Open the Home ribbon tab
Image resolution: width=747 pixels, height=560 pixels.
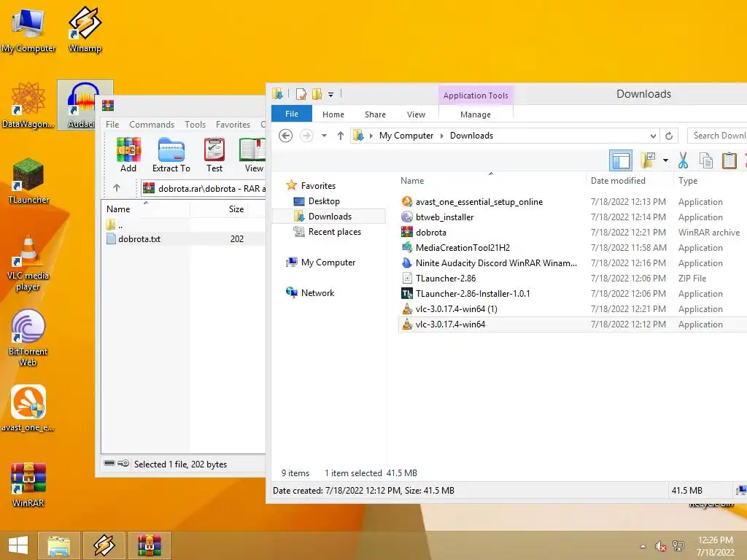(333, 114)
